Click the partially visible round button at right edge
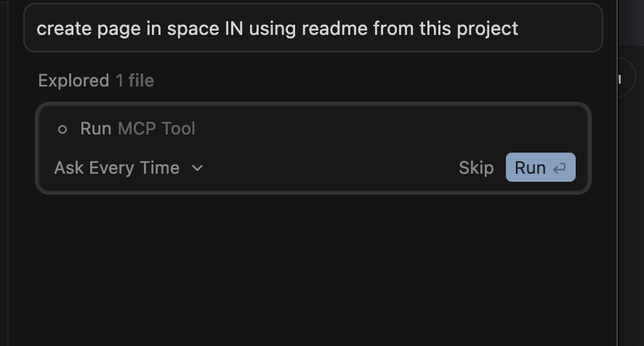Viewport: 644px width, 346px height. coord(621,79)
